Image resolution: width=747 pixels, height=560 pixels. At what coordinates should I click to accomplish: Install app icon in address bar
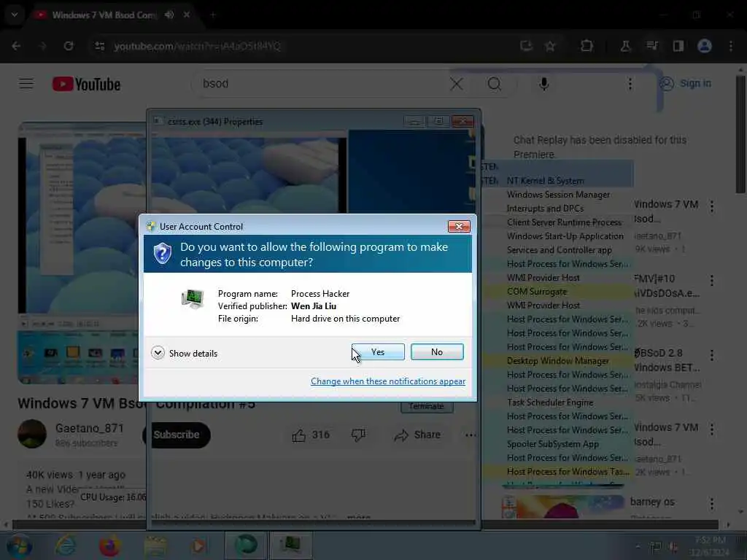click(526, 46)
